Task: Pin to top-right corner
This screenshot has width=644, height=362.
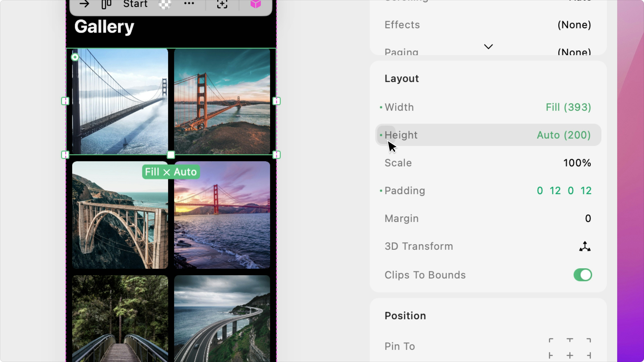Action: point(588,341)
